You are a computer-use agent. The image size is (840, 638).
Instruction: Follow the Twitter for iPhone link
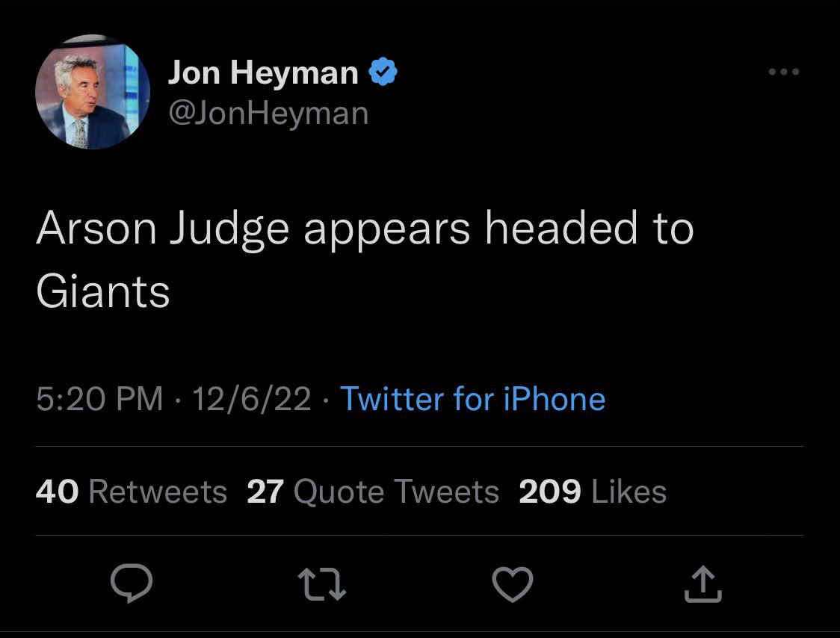(472, 399)
